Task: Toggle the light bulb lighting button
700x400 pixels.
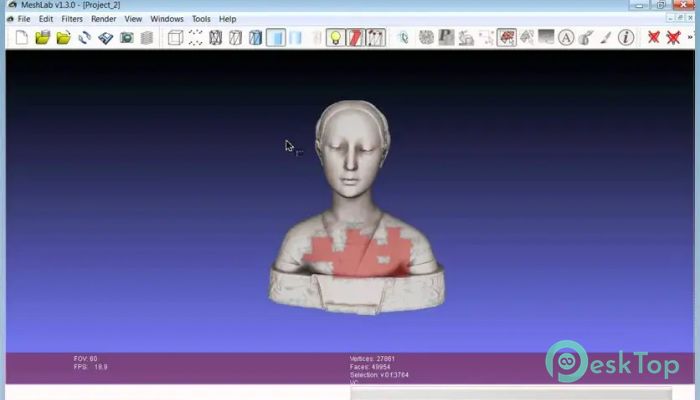Action: tap(335, 38)
